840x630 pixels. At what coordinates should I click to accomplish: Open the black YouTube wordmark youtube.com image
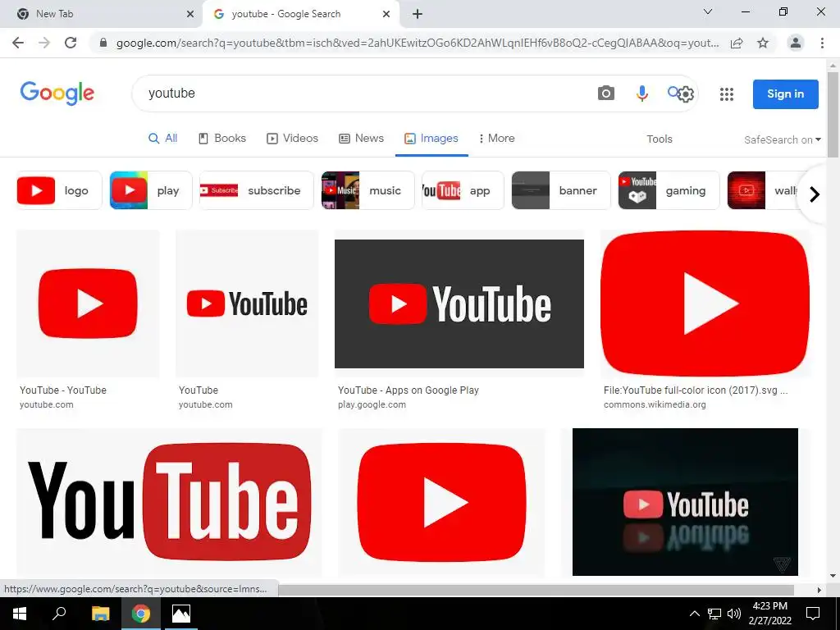pyautogui.click(x=247, y=304)
